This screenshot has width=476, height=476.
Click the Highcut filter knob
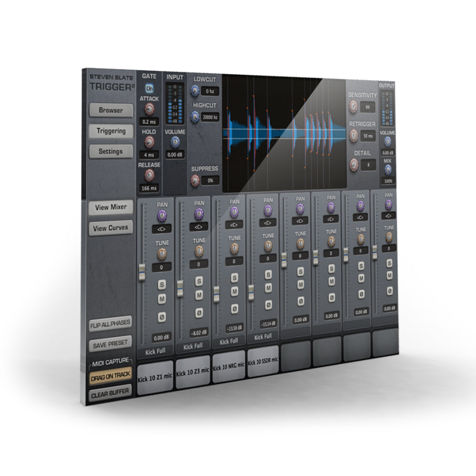[195, 117]
